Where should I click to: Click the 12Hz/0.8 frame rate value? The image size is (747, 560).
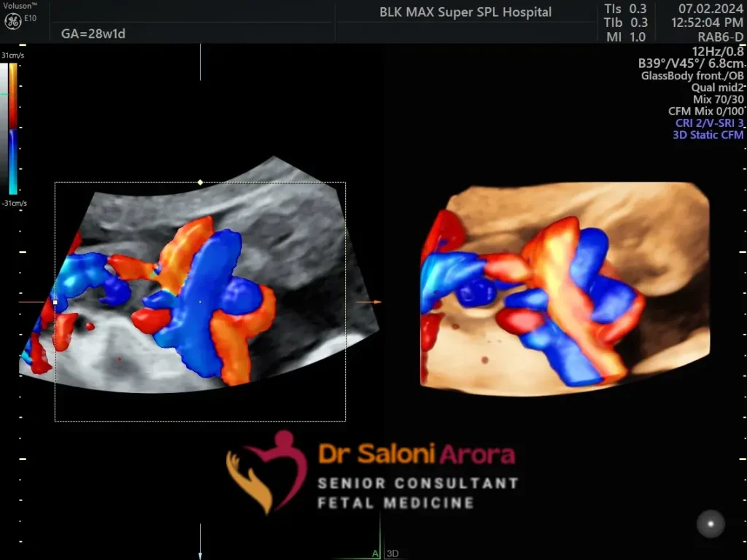tap(718, 52)
